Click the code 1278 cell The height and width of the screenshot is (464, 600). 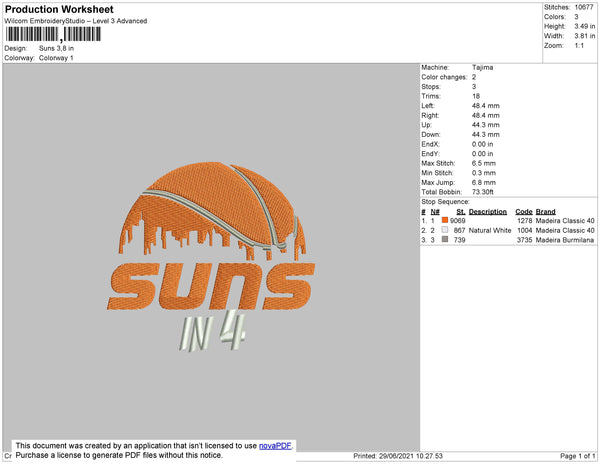(524, 221)
